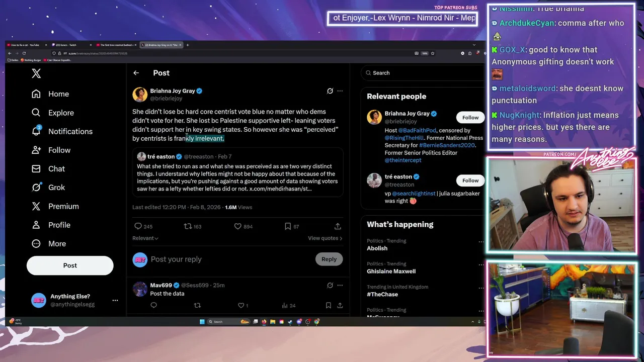Click the blue Post button in the sidebar
The image size is (644, 362).
click(70, 265)
